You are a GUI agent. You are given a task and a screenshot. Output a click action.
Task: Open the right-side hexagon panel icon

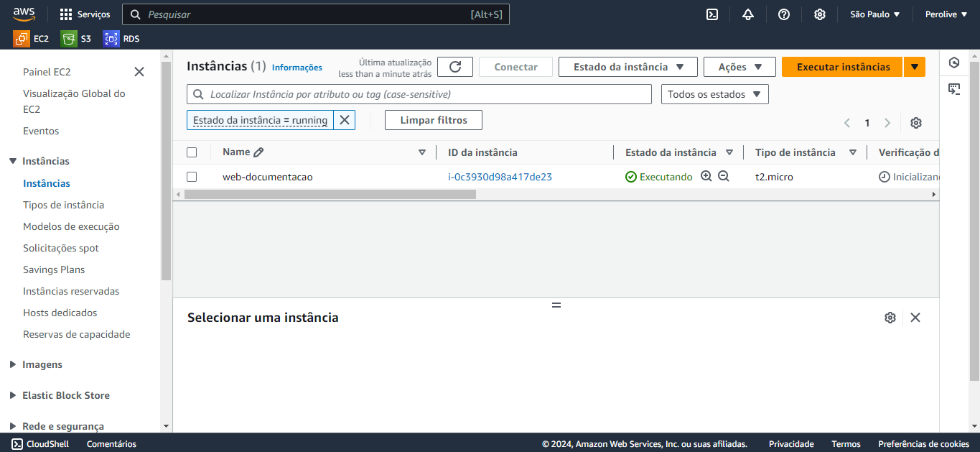[x=954, y=63]
